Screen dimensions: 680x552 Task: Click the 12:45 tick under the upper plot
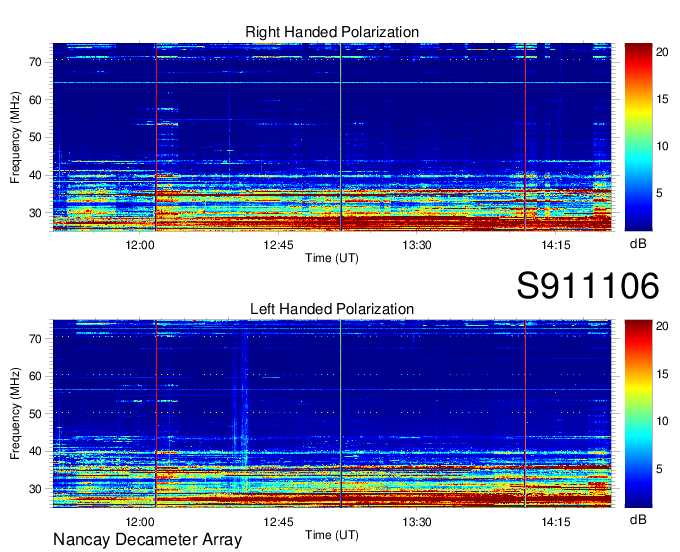[278, 245]
